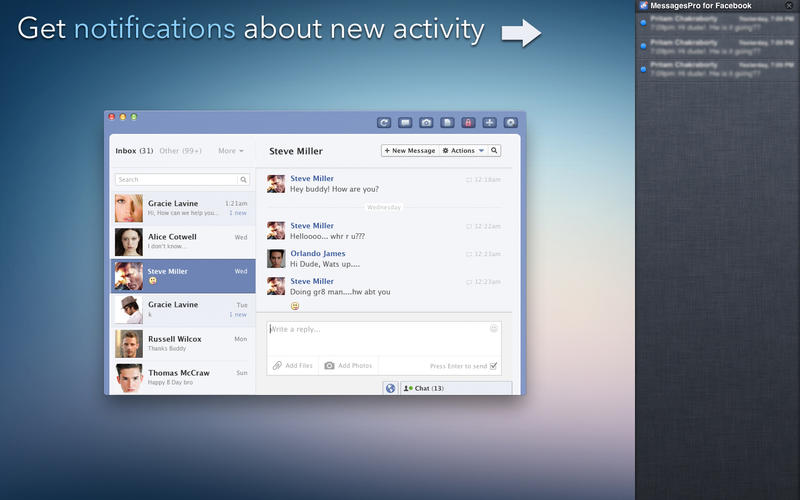The image size is (800, 500).
Task: Close the MessagesPro notification panel
Action: tap(789, 5)
